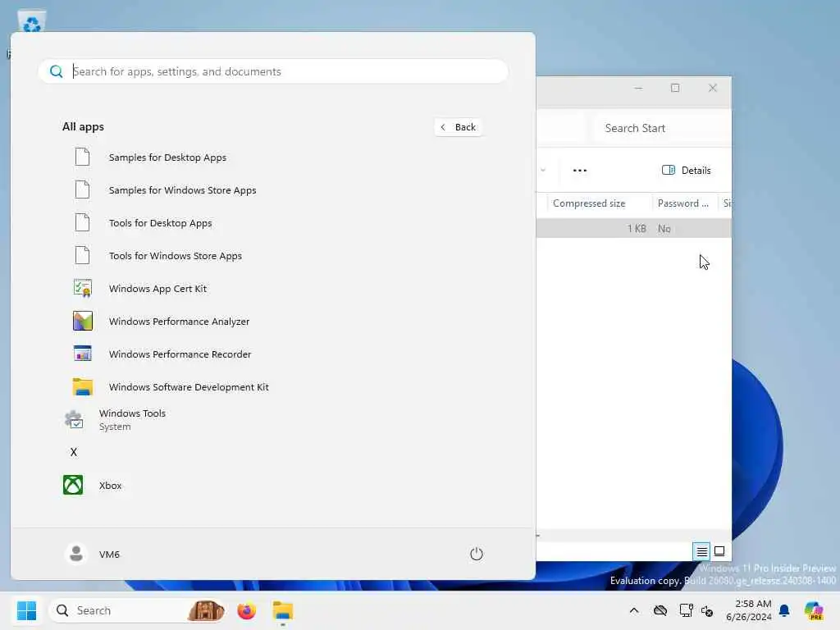Open the notification bell in taskbar
Viewport: 840px width, 630px height.
[784, 610]
